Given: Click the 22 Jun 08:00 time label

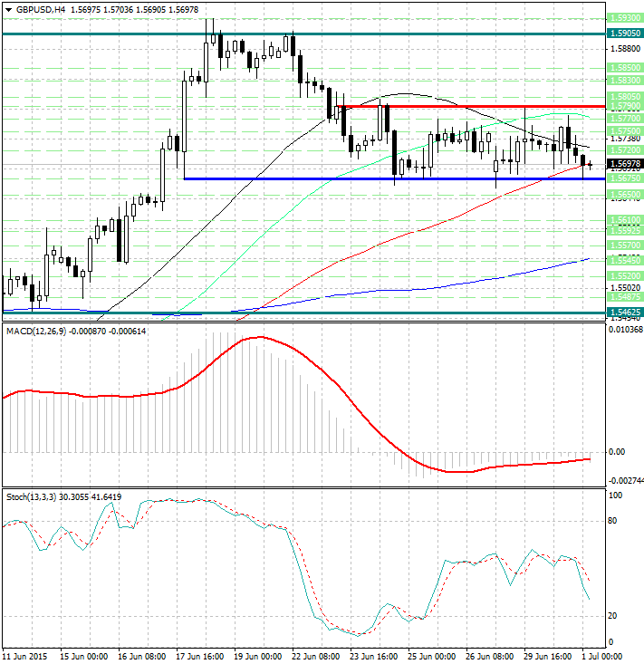Looking at the screenshot, I should pos(315,657).
